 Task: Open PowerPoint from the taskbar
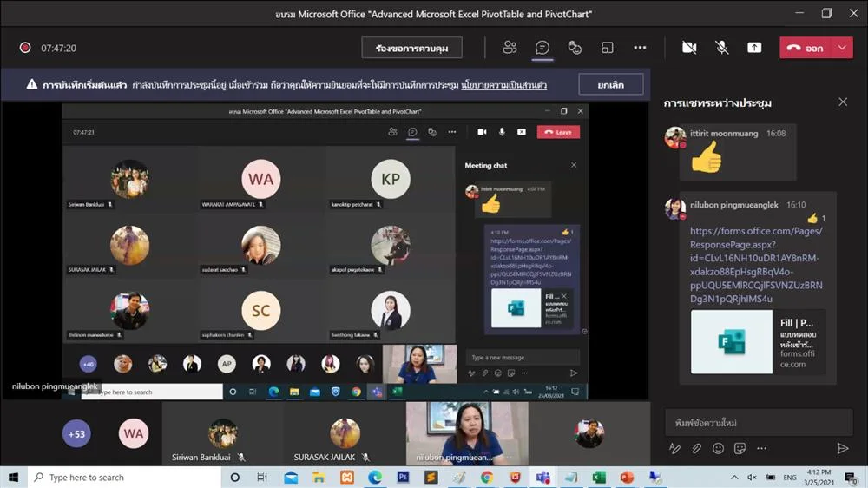pyautogui.click(x=627, y=477)
